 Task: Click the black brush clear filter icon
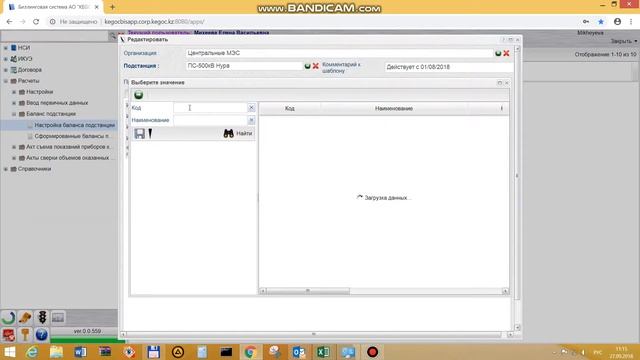coord(150,133)
